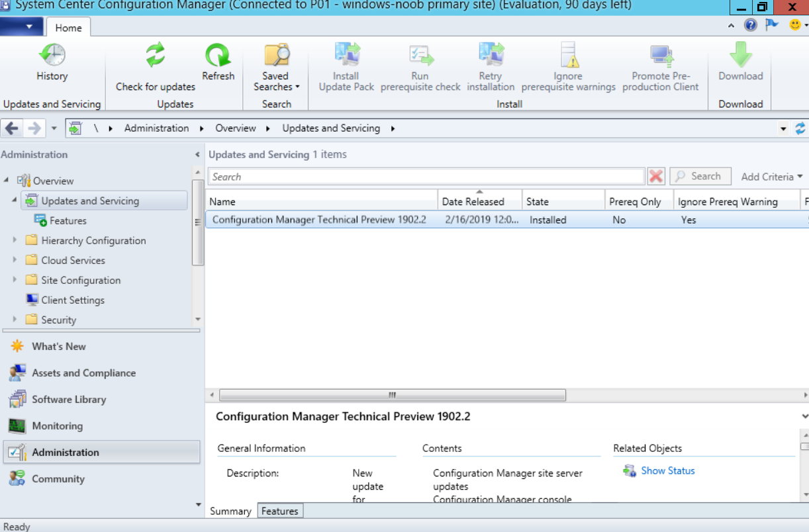
Task: Click Check for updates ribbon button
Action: point(156,67)
